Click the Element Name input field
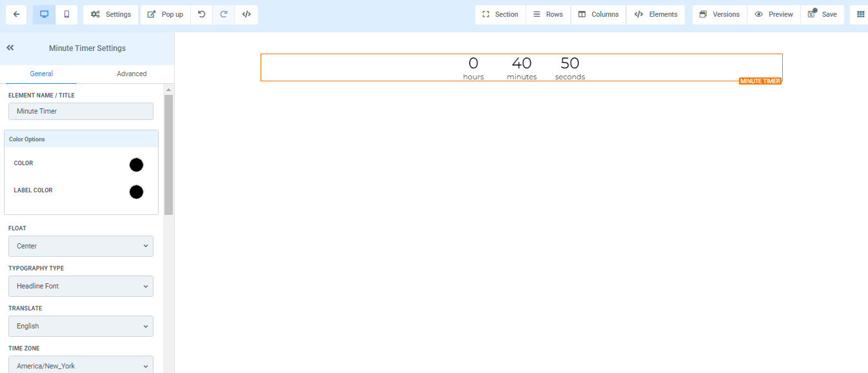Viewport: 868px width, 373px height. coord(81,111)
